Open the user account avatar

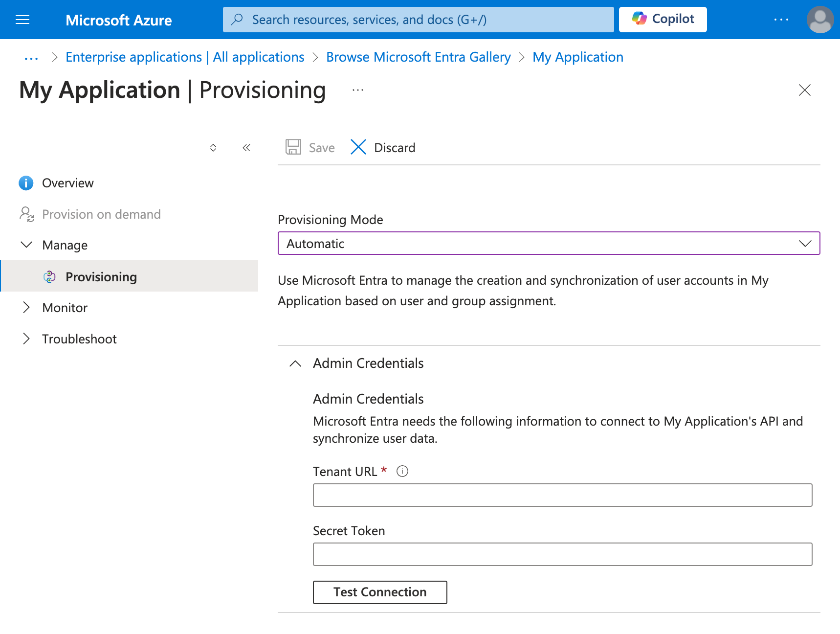tap(820, 20)
